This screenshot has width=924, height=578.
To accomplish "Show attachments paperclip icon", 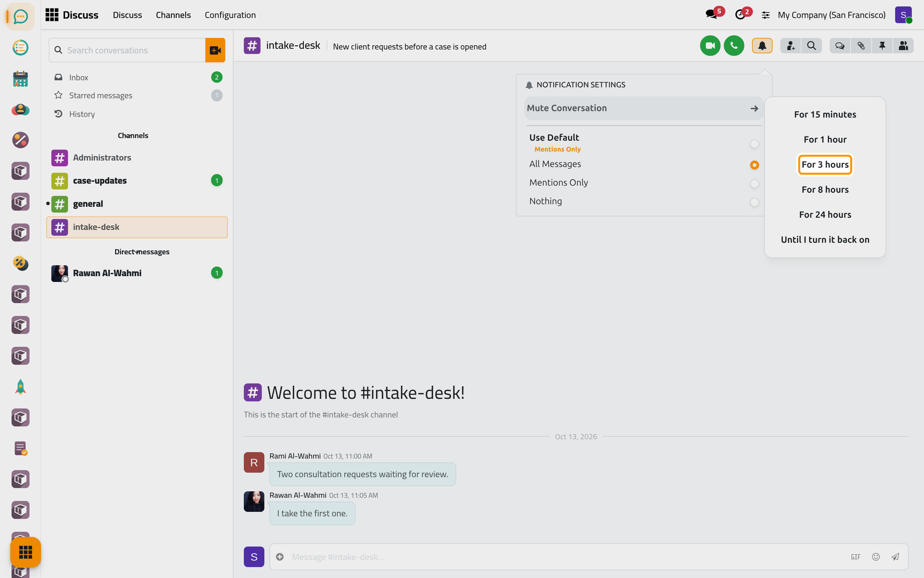I will coord(861,46).
